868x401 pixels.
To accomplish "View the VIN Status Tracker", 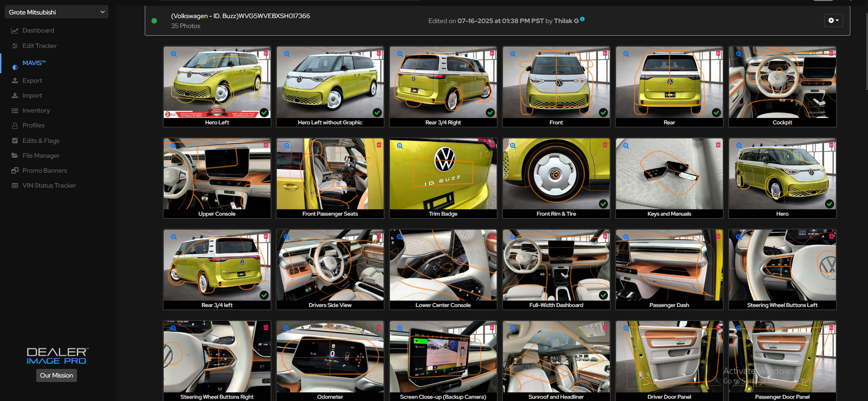I will pos(49,185).
